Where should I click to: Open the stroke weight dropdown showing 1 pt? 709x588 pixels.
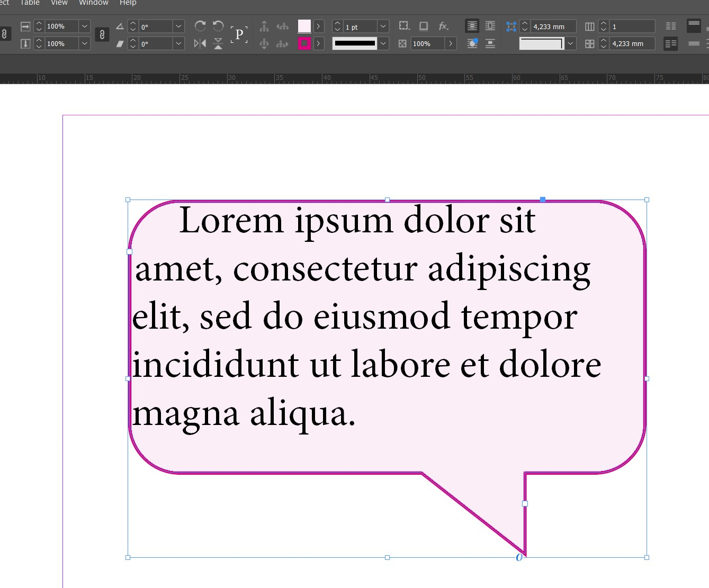coord(383,26)
